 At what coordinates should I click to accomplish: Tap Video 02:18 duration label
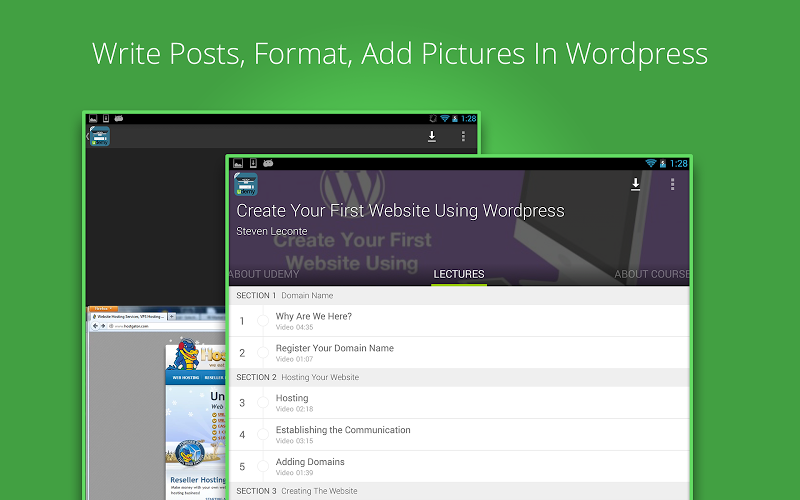pyautogui.click(x=294, y=409)
